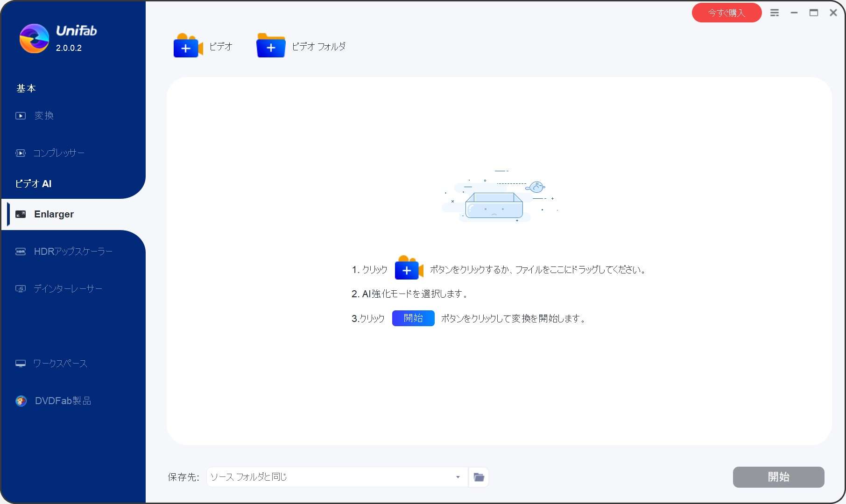This screenshot has height=504, width=846.
Task: Click the コンプレッサー sidebar icon
Action: pyautogui.click(x=21, y=153)
